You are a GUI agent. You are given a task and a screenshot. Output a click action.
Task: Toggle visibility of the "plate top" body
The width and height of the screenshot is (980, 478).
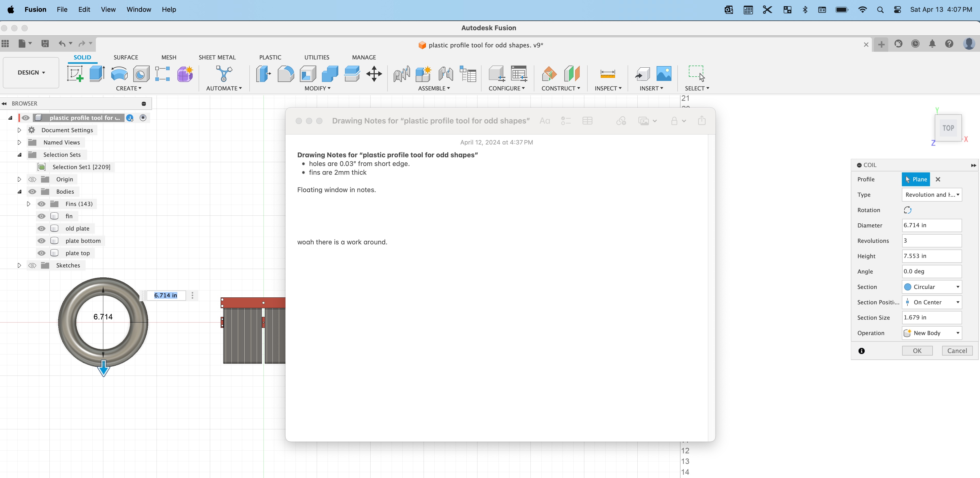pos(41,253)
